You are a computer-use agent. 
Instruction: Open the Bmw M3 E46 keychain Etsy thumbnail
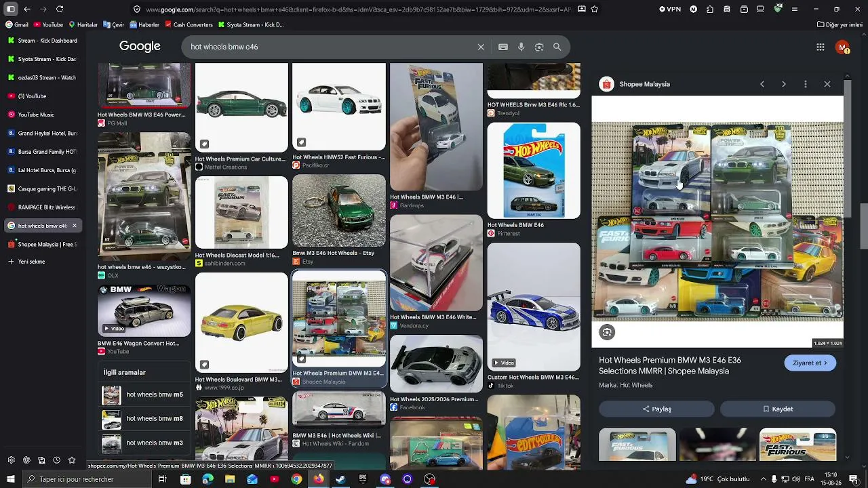339,211
